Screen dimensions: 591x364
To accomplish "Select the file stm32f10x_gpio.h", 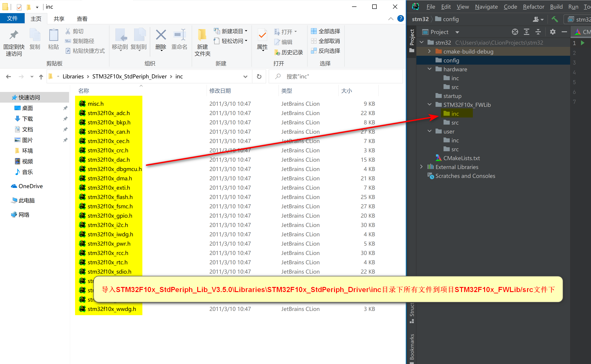I will click(110, 216).
